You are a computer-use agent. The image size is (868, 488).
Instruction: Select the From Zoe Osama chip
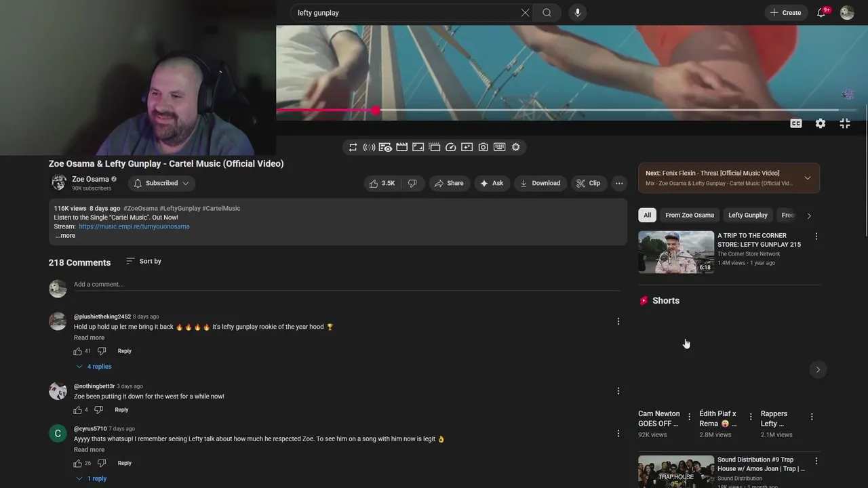click(x=690, y=216)
